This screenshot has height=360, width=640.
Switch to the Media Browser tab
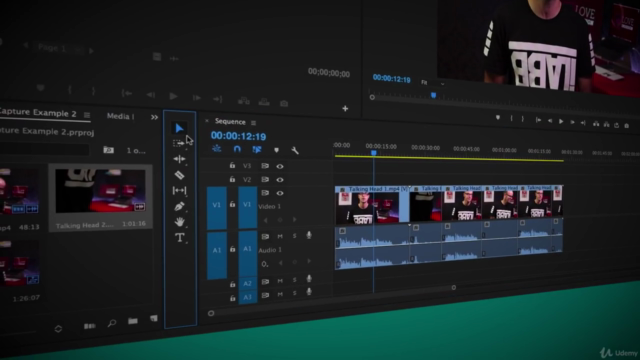tap(120, 116)
